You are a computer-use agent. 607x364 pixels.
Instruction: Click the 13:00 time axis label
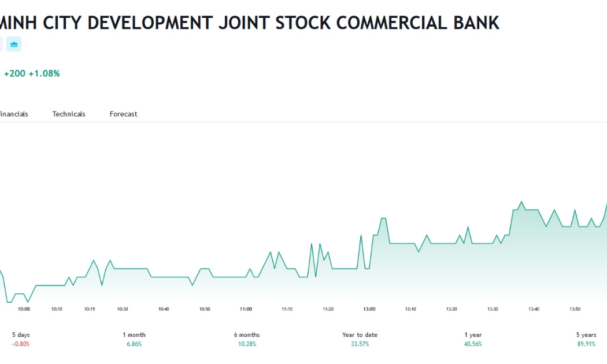369,309
